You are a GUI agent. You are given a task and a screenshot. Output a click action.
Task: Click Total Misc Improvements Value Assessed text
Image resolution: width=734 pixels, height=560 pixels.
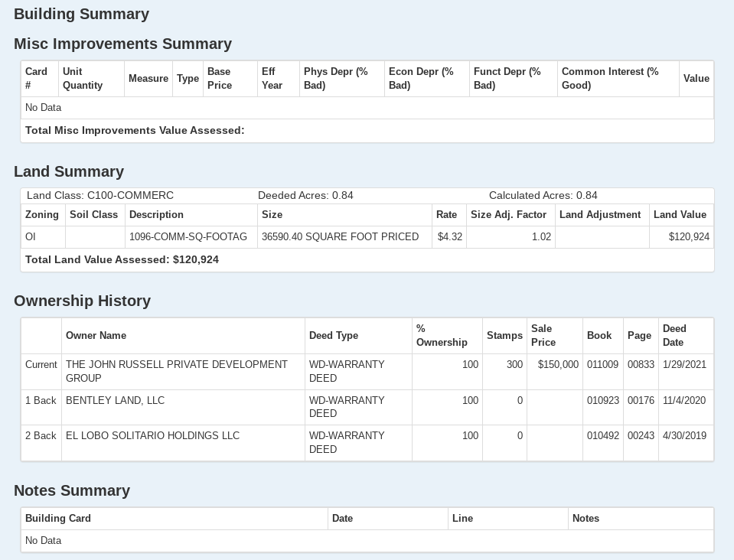135,131
